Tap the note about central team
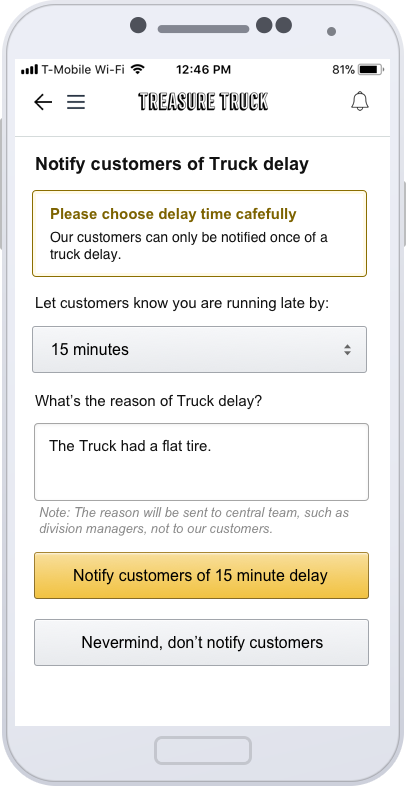The width and height of the screenshot is (406, 786). coord(194,521)
